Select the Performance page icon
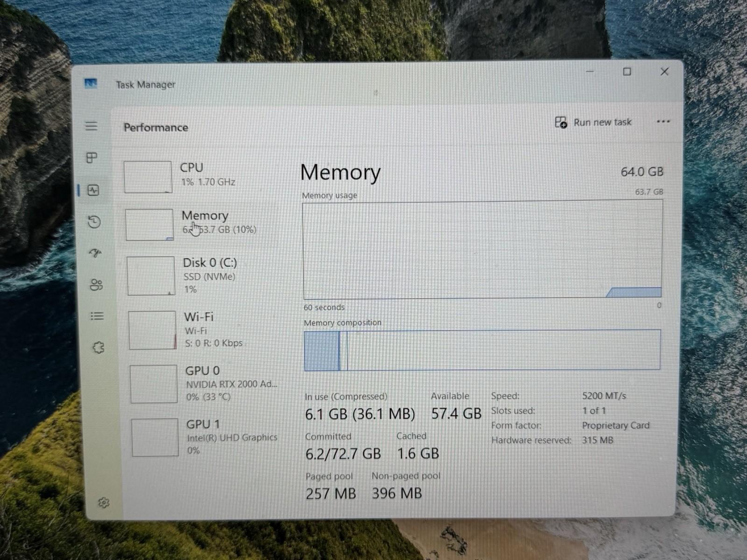The width and height of the screenshot is (747, 560). [x=93, y=190]
